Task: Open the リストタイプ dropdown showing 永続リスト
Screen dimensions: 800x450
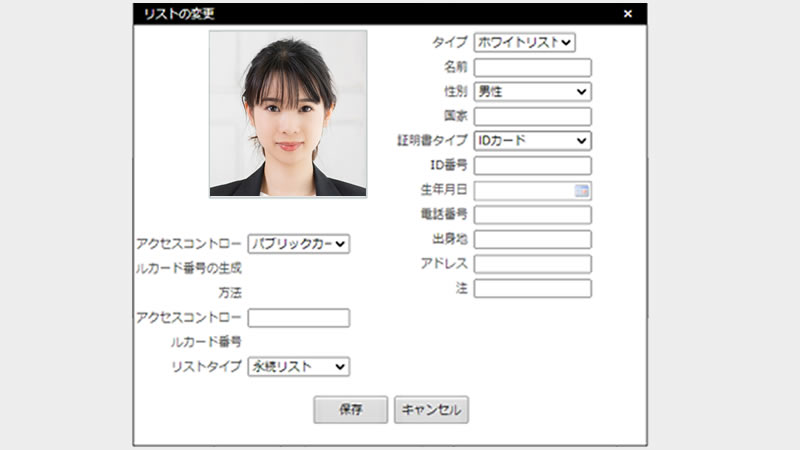Action: 299,366
